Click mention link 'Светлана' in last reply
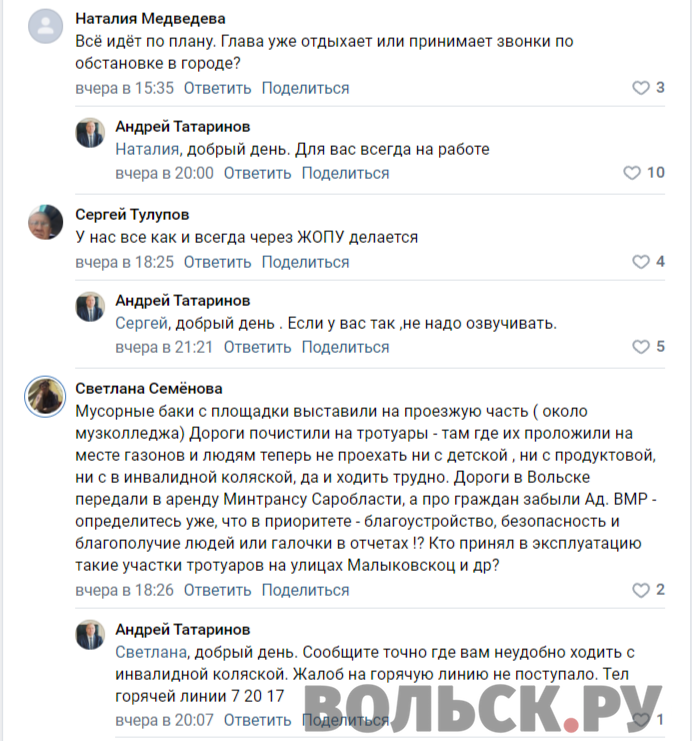692x741 pixels. pyautogui.click(x=151, y=652)
